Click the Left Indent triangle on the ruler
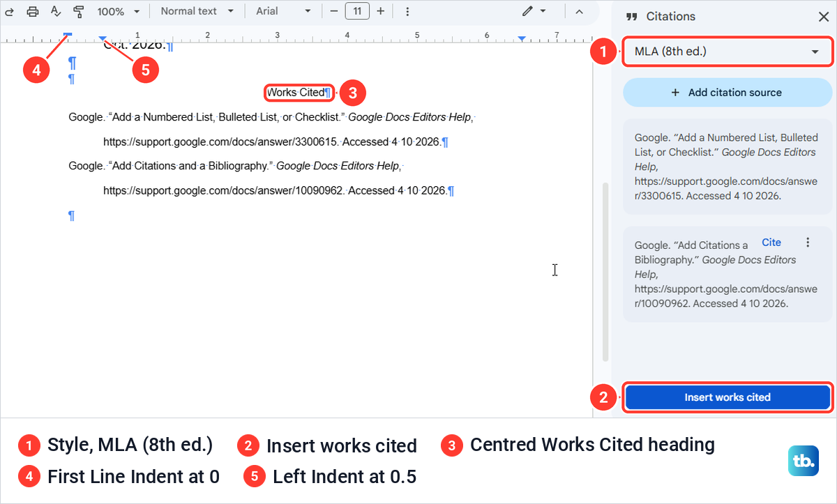This screenshot has width=837, height=504. (103, 39)
